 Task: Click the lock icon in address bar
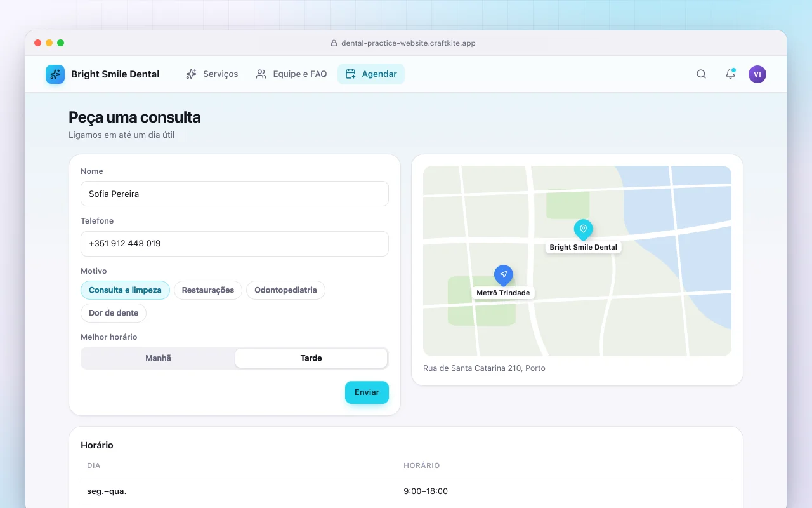coord(334,43)
